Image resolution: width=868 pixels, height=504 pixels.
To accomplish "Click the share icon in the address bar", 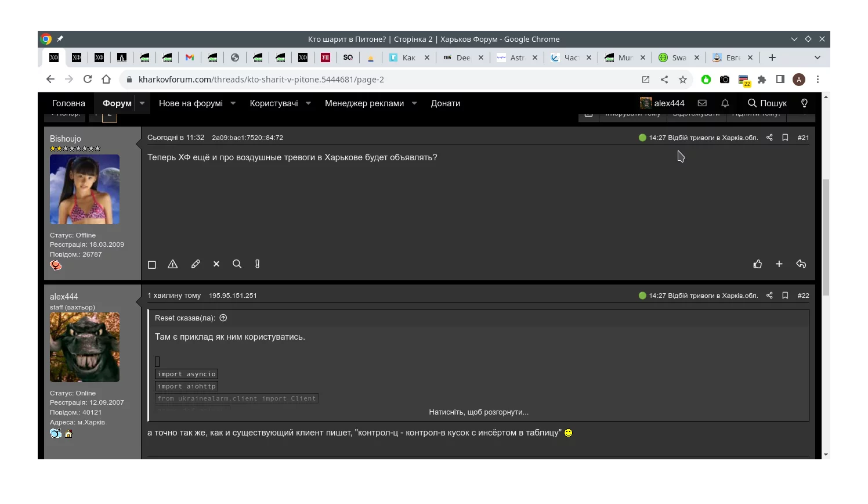I will click(x=664, y=80).
